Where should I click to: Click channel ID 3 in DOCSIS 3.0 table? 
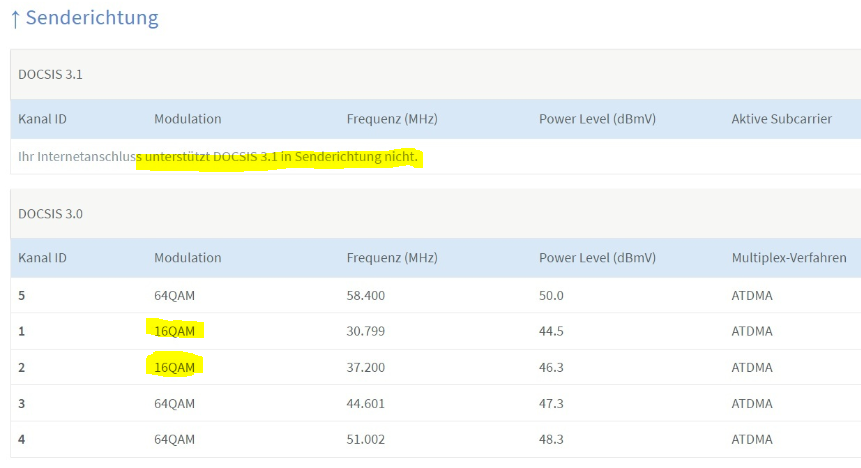tap(22, 404)
